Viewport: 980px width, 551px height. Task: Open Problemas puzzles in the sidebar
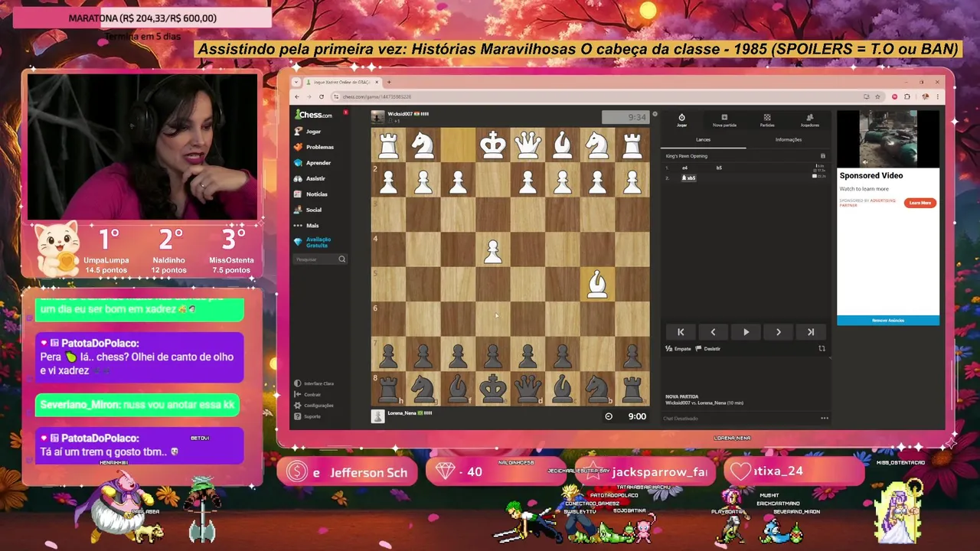(x=314, y=147)
